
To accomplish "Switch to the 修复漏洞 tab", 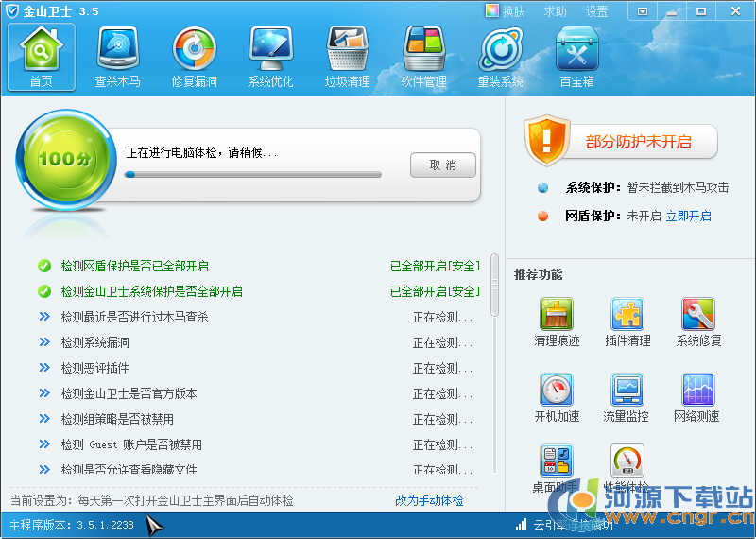I will [x=195, y=57].
